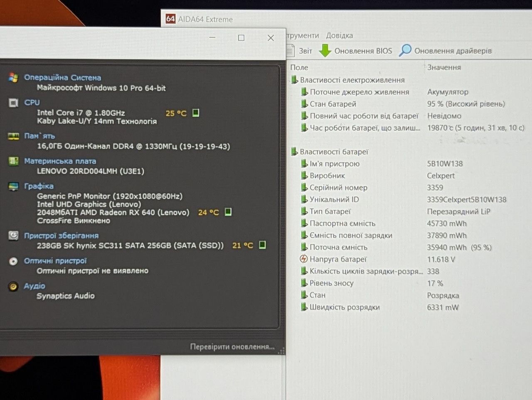
Task: Open the Аудіо section link
Action: click(x=34, y=286)
